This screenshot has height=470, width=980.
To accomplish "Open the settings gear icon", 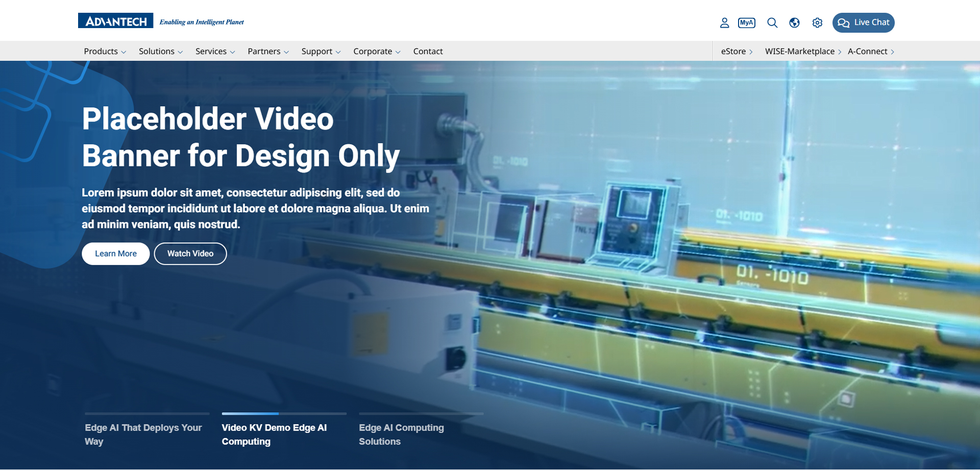I will [x=817, y=22].
